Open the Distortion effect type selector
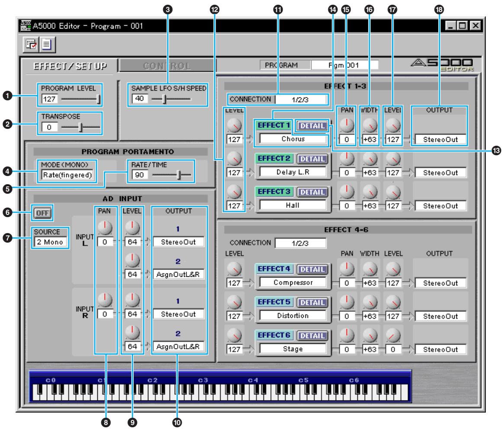 [x=293, y=316]
